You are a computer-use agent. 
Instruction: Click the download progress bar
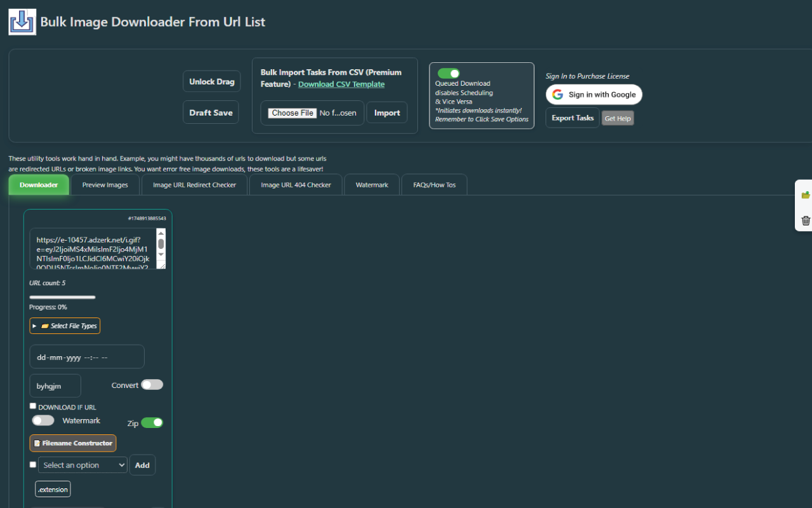62,297
